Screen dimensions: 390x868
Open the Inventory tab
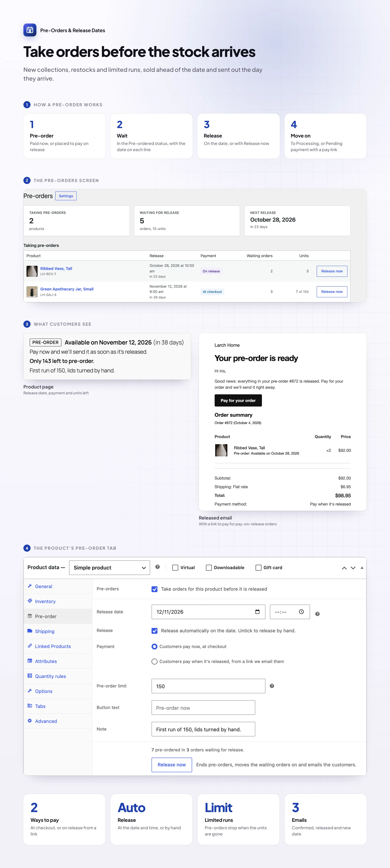[x=58, y=601]
